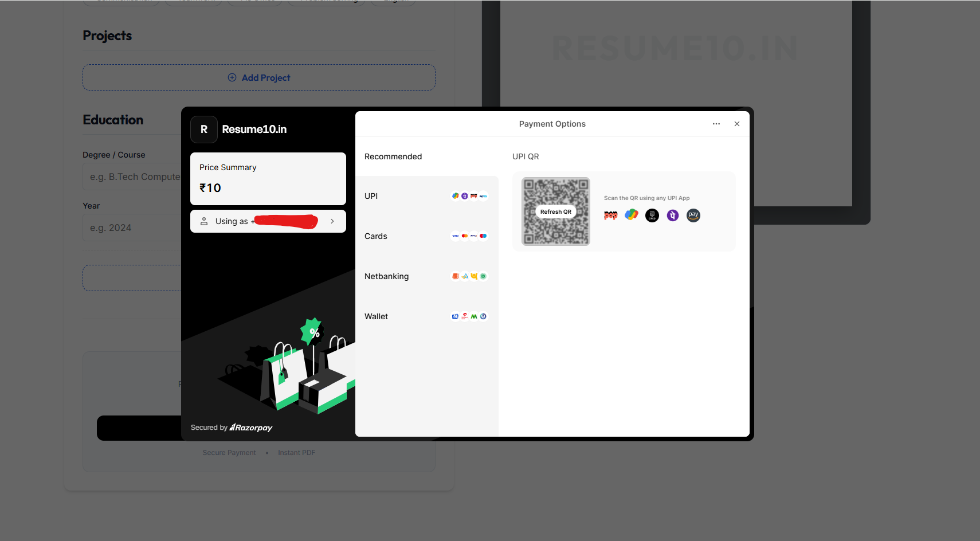The height and width of the screenshot is (541, 980).
Task: Select the PhonePe icon beside the QR code
Action: pos(672,215)
